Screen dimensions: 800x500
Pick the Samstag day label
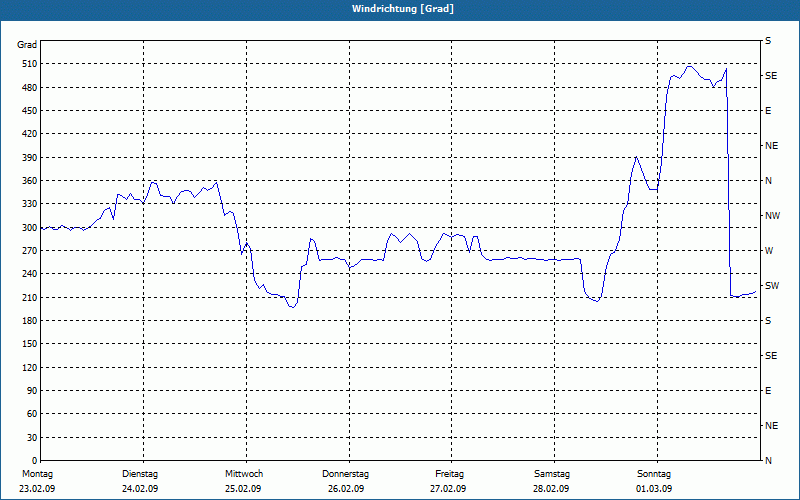coord(552,474)
